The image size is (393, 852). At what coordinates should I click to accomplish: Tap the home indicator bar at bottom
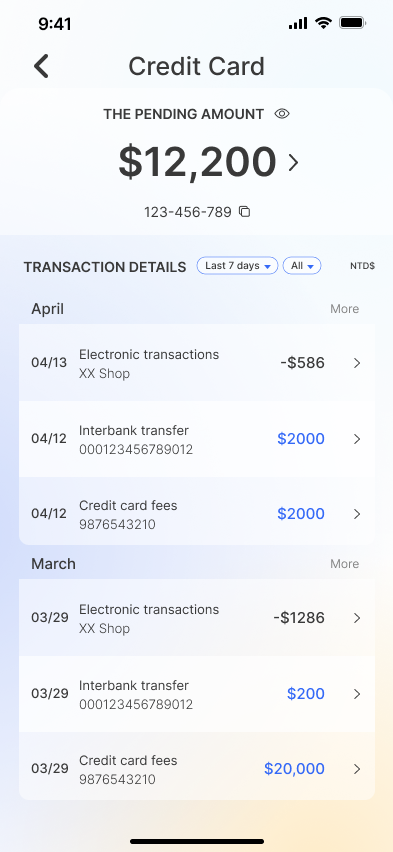(x=197, y=842)
